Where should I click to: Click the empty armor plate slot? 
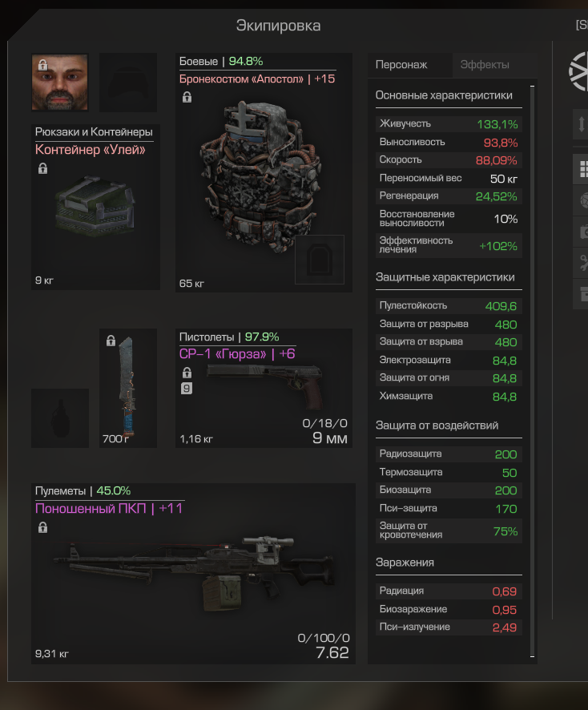pos(320,260)
